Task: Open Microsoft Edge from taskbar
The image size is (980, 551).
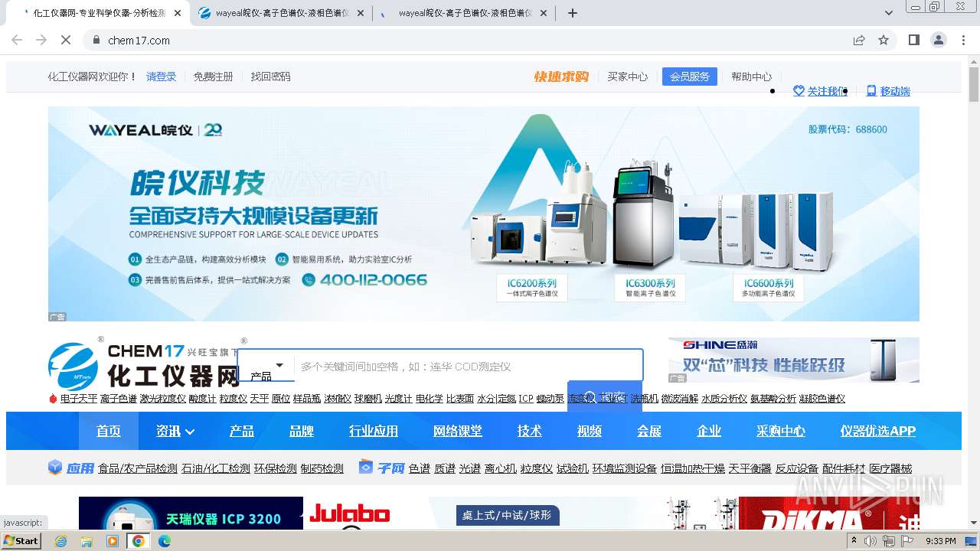Action: pos(165,541)
